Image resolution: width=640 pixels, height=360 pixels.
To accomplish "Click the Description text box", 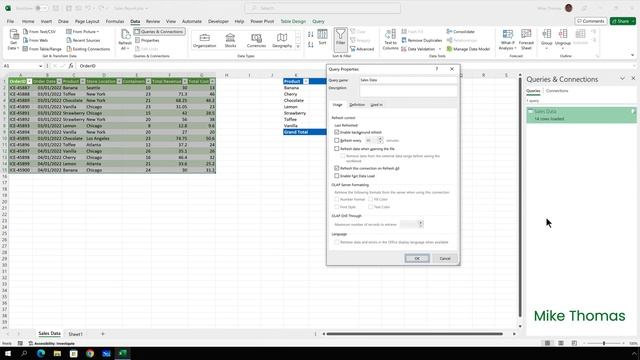I will click(408, 91).
